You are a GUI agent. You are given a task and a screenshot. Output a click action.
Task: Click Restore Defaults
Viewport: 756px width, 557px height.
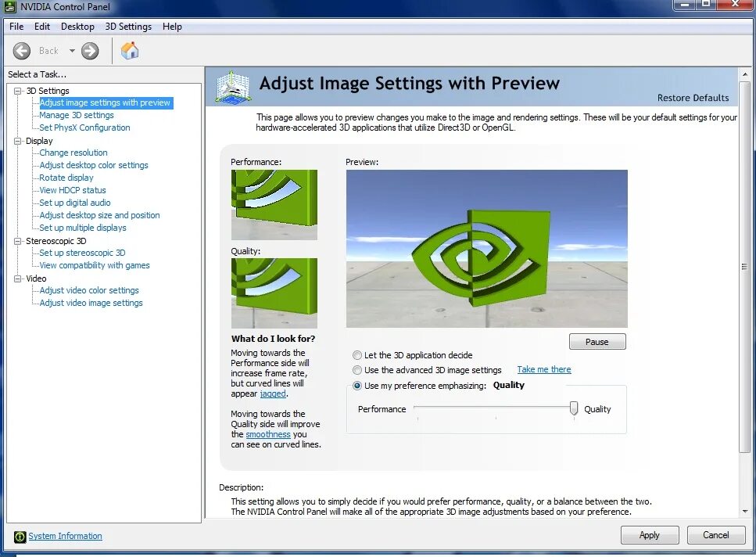point(693,98)
